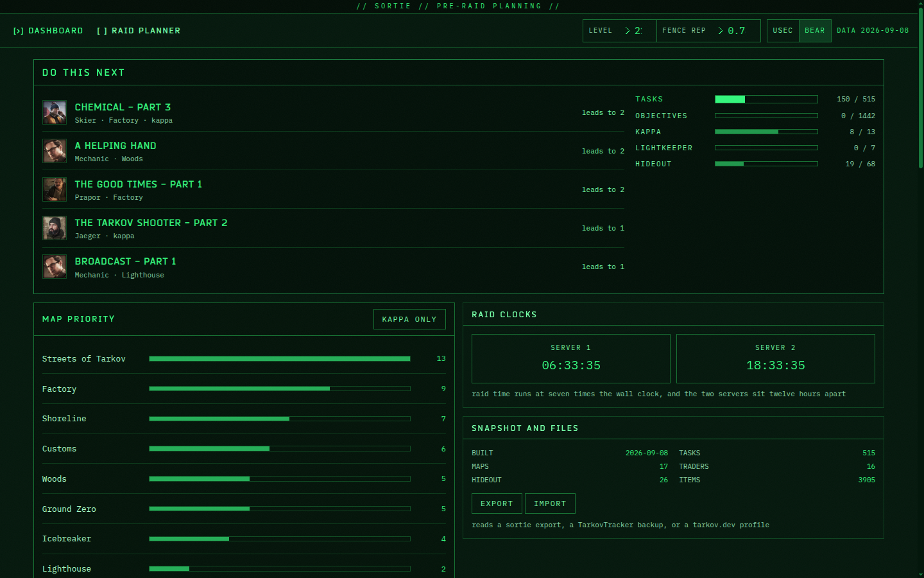Select the Ground Zero map row
This screenshot has width=924, height=578.
coord(244,509)
